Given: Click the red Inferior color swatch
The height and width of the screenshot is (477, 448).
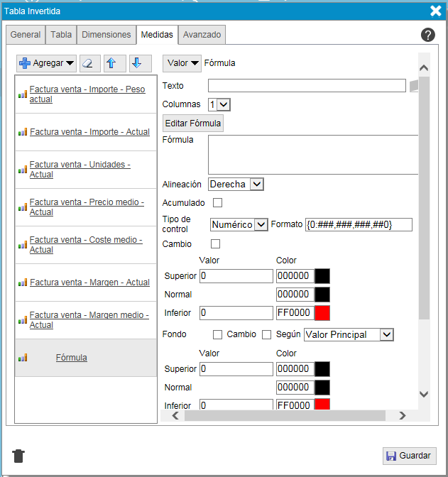Looking at the screenshot, I should pyautogui.click(x=322, y=312).
